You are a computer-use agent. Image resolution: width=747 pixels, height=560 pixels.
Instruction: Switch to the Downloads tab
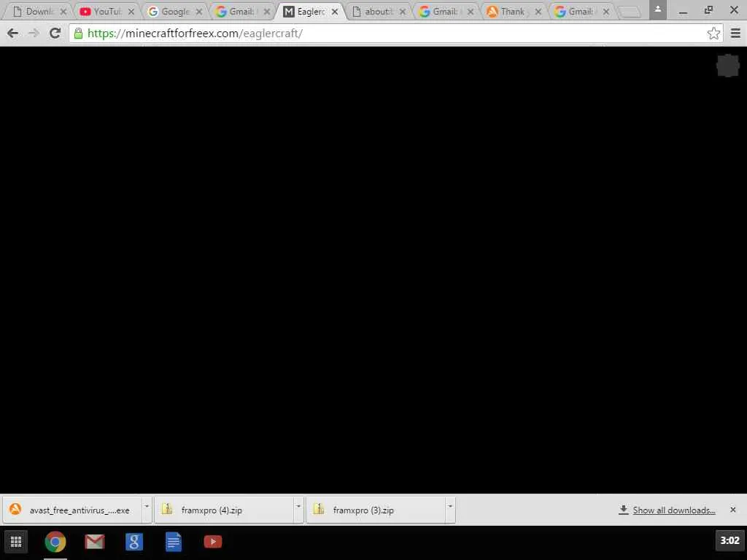tap(39, 12)
